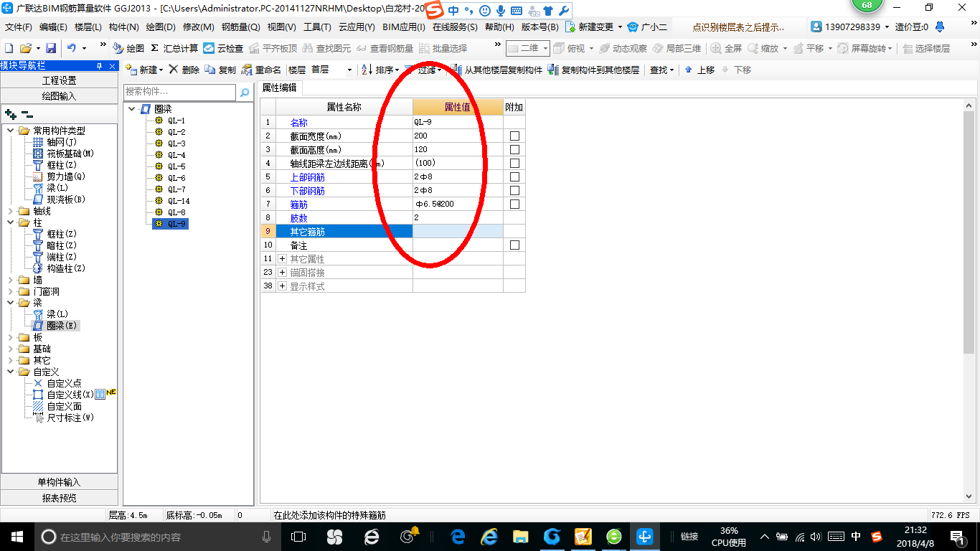980x551 pixels.
Task: Open 构件(N) menu
Action: point(123,27)
